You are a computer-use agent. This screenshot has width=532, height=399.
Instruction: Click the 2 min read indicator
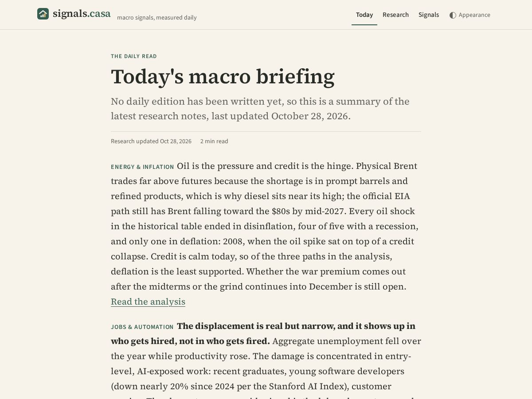click(214, 141)
